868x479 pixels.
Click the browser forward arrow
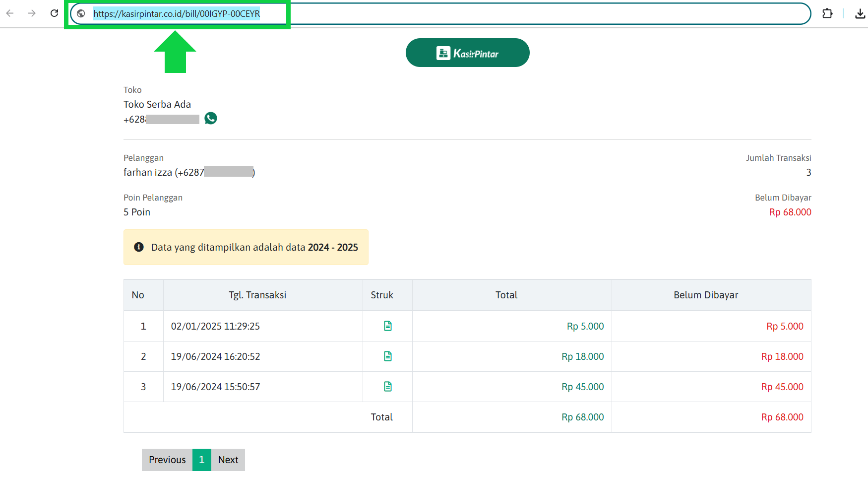point(32,13)
